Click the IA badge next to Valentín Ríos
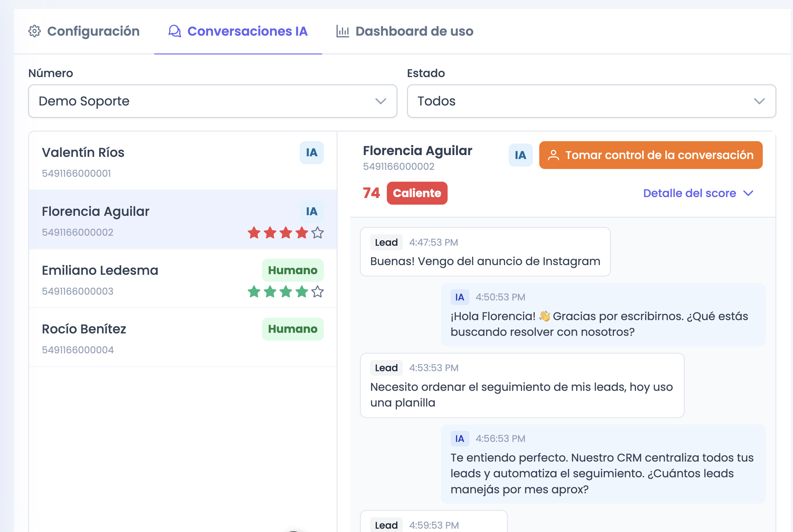Viewport: 793px width, 532px height. [312, 153]
